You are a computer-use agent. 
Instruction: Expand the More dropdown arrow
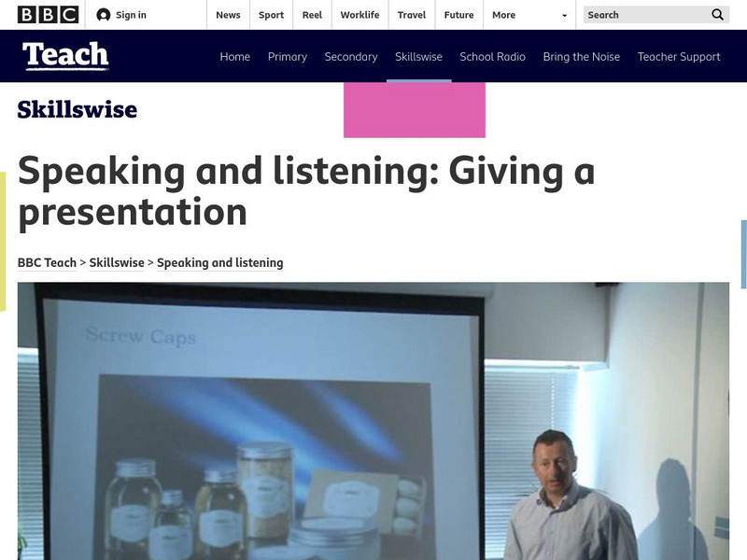tap(565, 15)
